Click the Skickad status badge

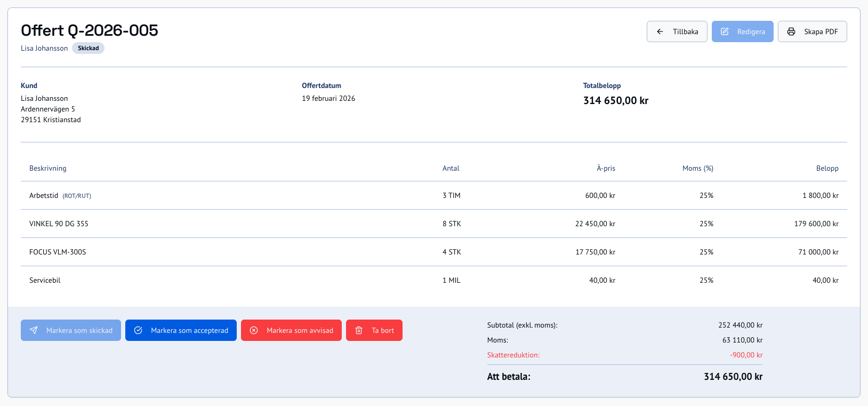point(88,48)
